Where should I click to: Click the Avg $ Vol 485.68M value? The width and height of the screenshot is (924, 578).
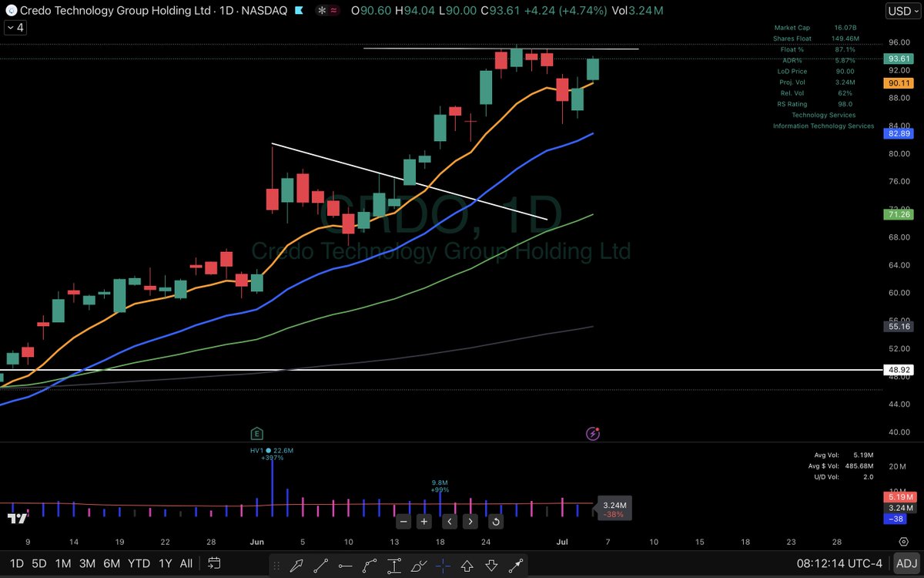tap(860, 465)
